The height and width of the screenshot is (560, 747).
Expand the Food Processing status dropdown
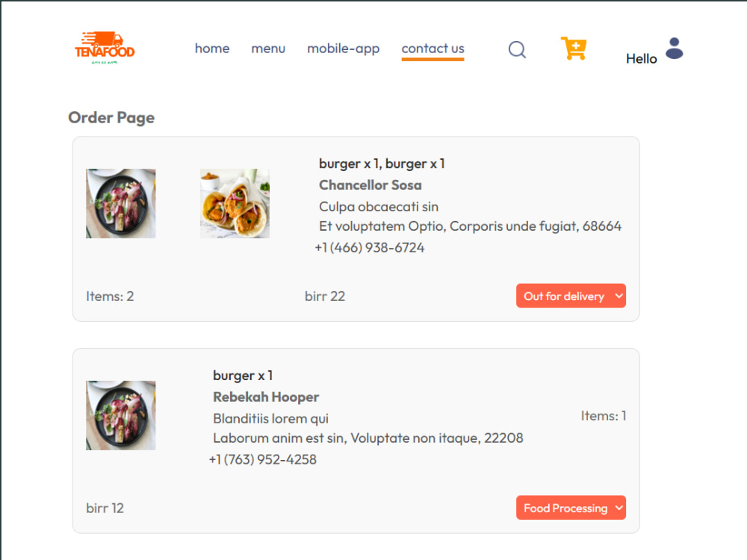[x=571, y=508]
